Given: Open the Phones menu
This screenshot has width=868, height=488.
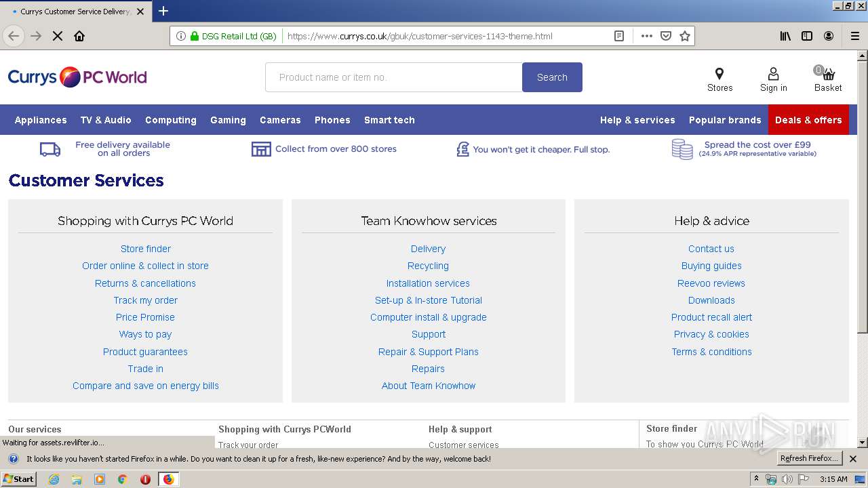Looking at the screenshot, I should [332, 120].
